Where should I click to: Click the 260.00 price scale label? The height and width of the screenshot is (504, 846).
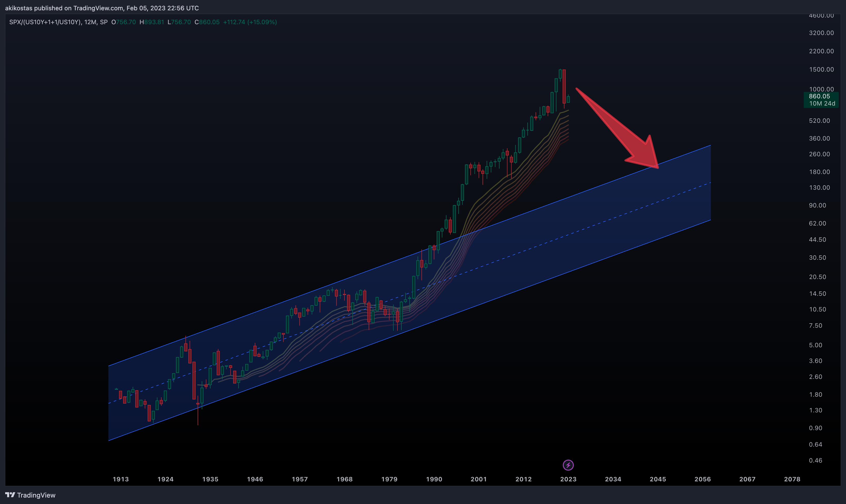[819, 154]
